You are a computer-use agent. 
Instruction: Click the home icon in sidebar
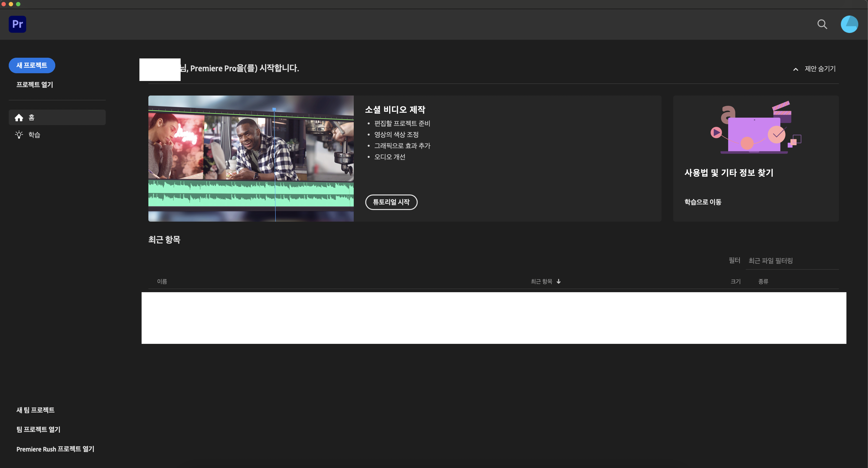tap(19, 118)
